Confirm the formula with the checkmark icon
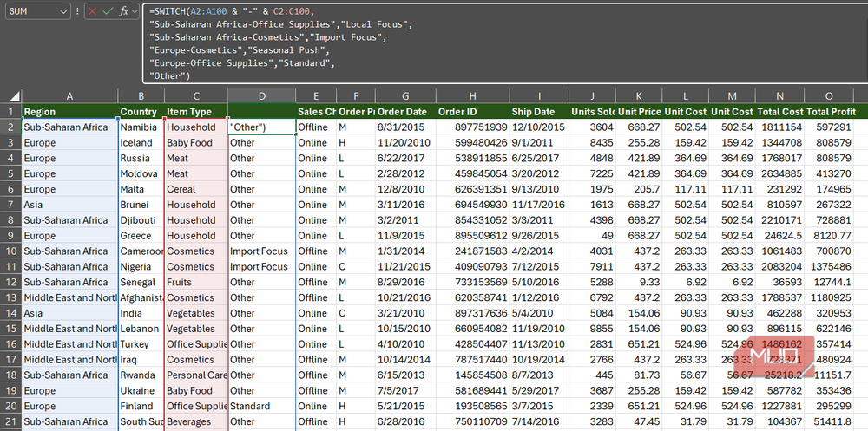 tap(108, 10)
